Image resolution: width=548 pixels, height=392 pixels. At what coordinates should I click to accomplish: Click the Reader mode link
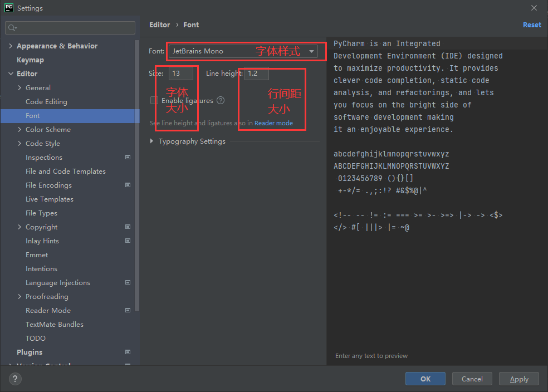tap(273, 123)
